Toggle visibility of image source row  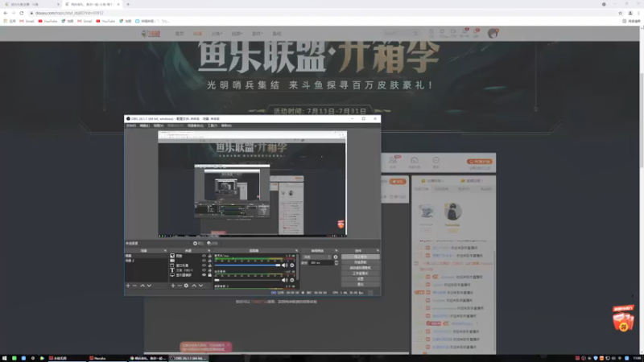click(x=204, y=256)
